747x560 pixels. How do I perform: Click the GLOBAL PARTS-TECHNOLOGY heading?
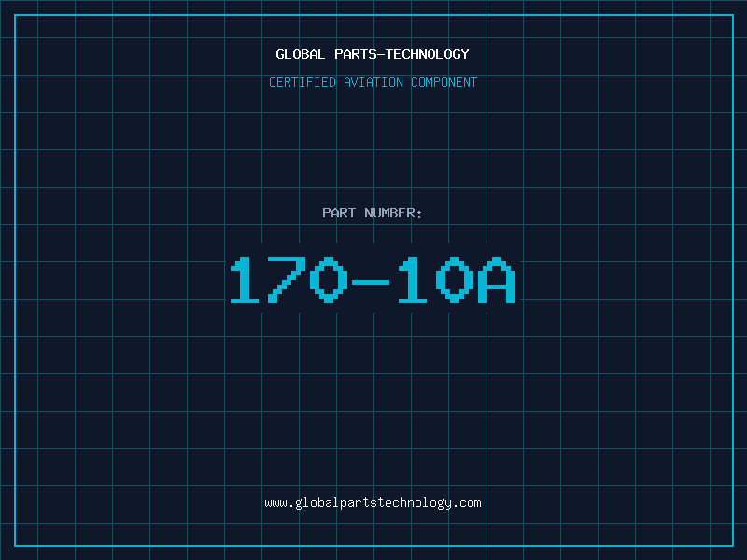(373, 54)
